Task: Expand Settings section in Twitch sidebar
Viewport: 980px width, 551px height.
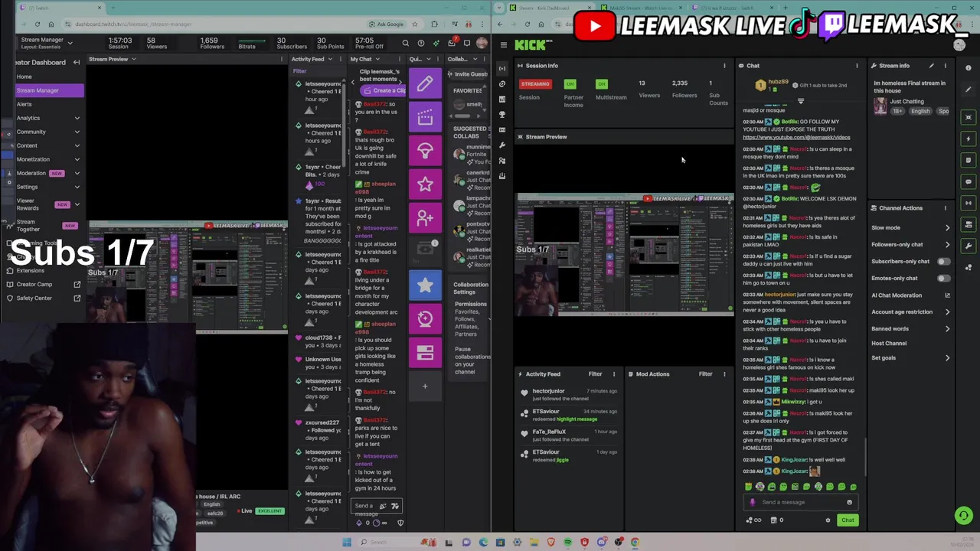Action: (77, 187)
